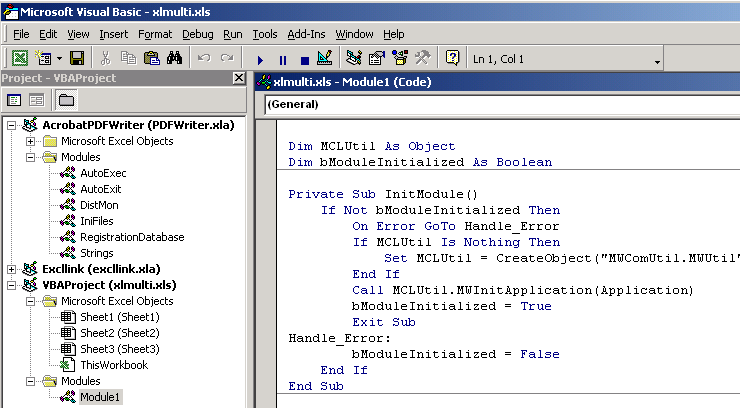Collapse Modules folder under VBAProject
This screenshot has height=410, width=740.
[x=30, y=381]
